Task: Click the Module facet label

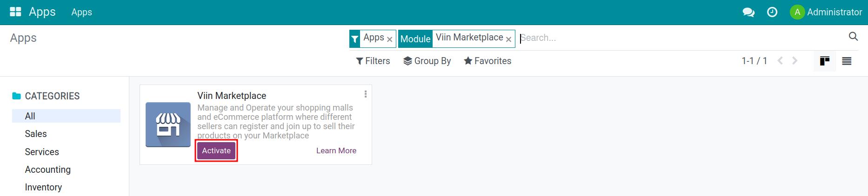Action: pos(415,39)
